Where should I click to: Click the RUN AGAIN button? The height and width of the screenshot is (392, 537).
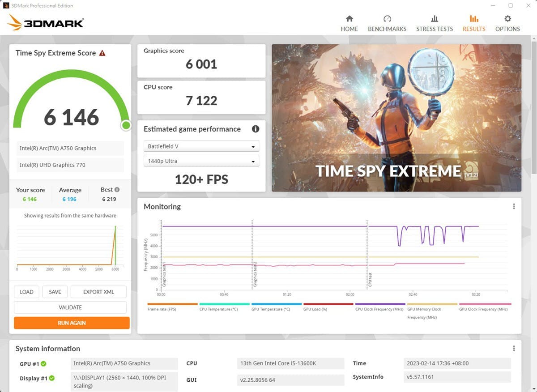72,323
